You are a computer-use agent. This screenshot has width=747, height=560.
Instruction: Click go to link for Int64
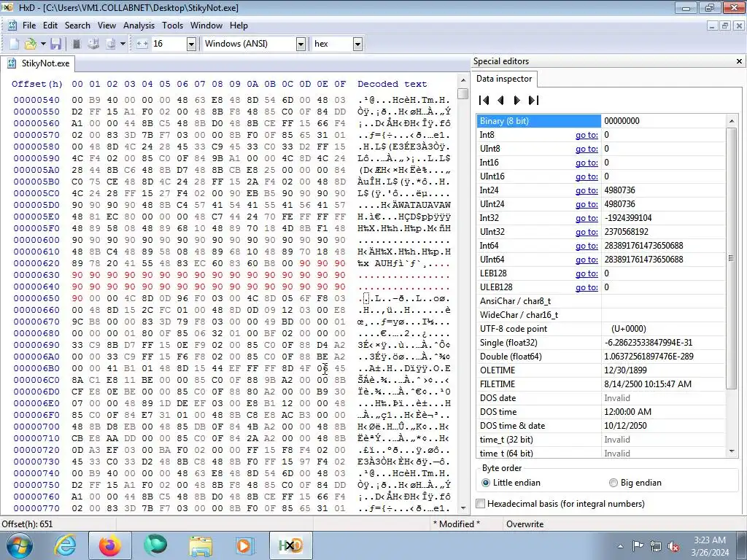tap(587, 246)
